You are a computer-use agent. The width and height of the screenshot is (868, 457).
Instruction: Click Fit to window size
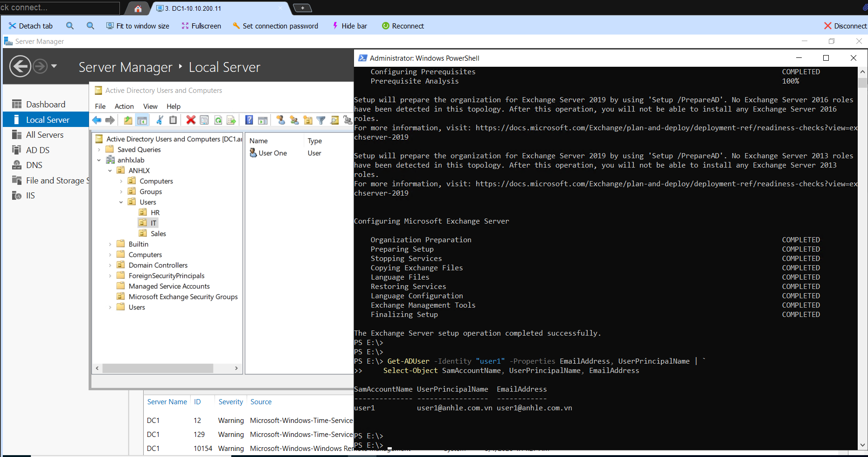click(138, 26)
